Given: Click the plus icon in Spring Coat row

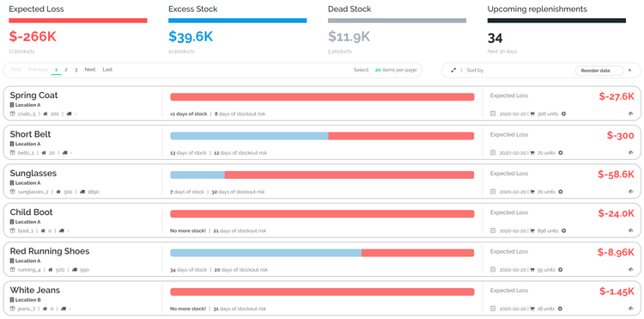Looking at the screenshot, I should click(x=563, y=113).
